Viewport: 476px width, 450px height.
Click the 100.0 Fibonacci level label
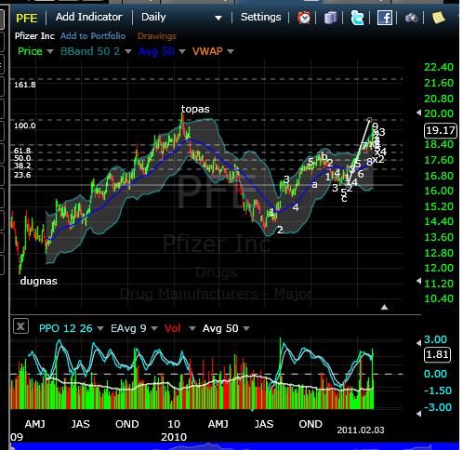(25, 126)
